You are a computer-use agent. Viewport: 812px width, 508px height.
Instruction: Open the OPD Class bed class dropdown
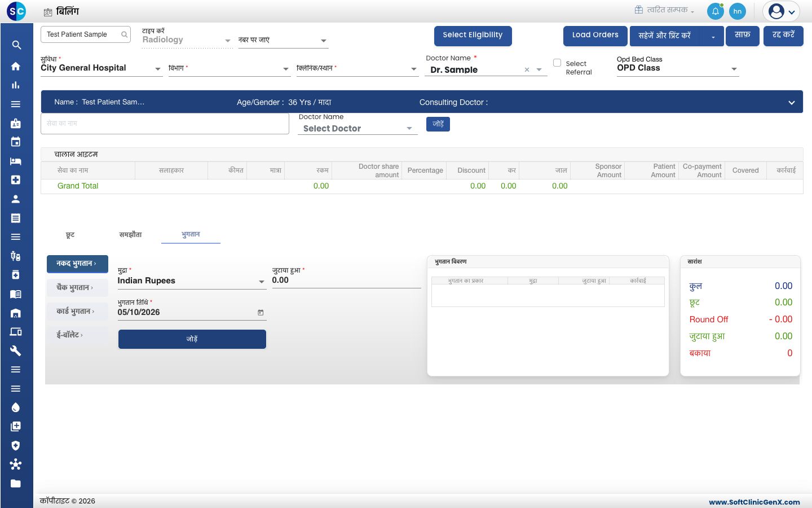click(734, 69)
